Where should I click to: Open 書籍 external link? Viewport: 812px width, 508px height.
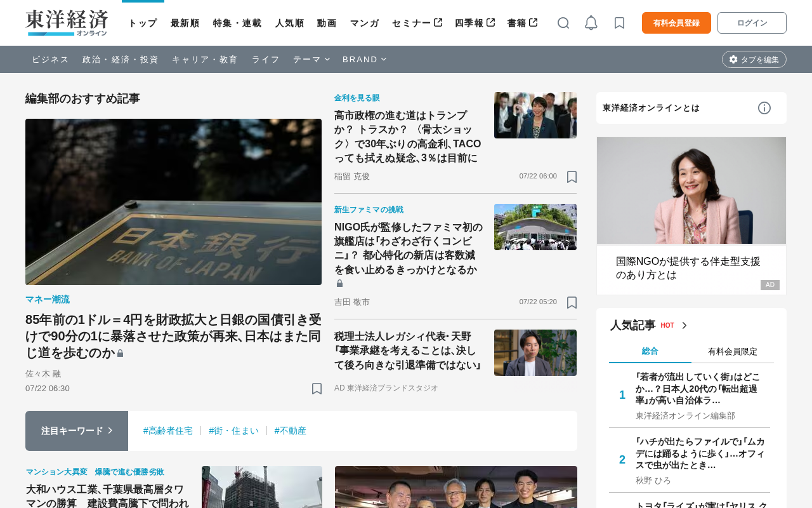(523, 23)
